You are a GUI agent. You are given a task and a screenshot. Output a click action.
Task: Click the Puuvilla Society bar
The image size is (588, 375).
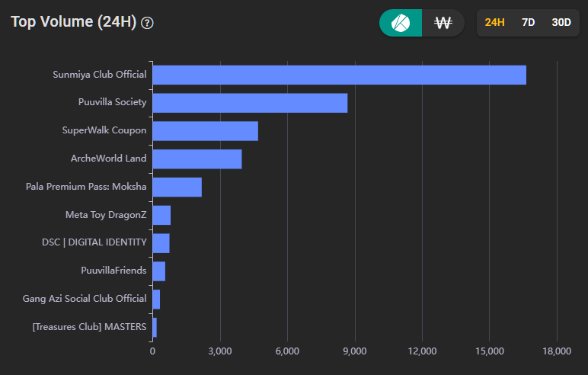(x=250, y=103)
